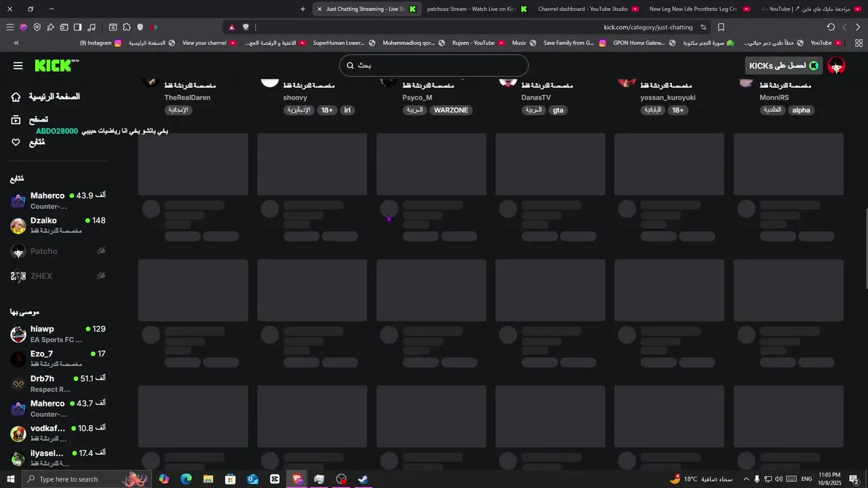Open Psyco_M channel name
The height and width of the screenshot is (488, 868).
[x=417, y=98]
